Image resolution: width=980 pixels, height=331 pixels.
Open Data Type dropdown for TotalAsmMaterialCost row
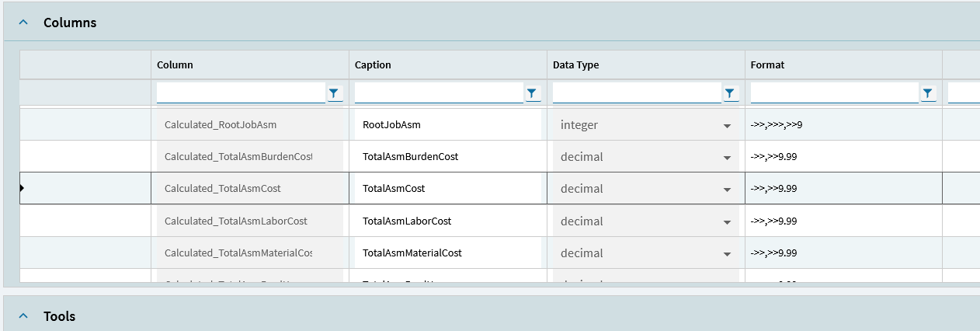727,253
